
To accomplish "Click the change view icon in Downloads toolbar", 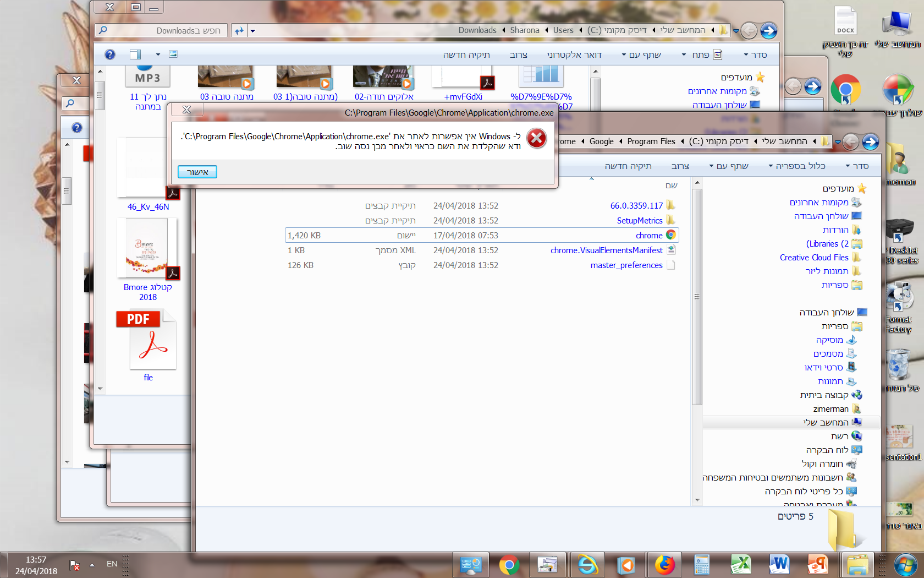I will coord(173,54).
